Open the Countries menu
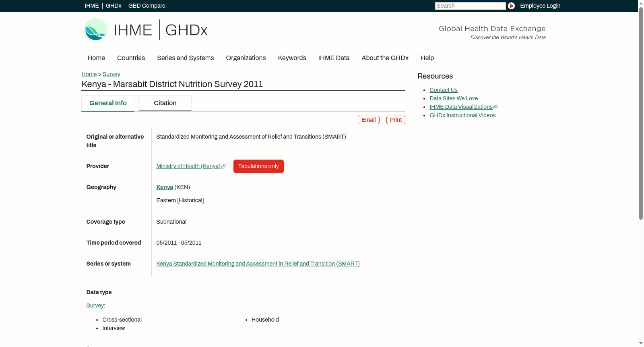The height and width of the screenshot is (347, 644). coord(131,58)
